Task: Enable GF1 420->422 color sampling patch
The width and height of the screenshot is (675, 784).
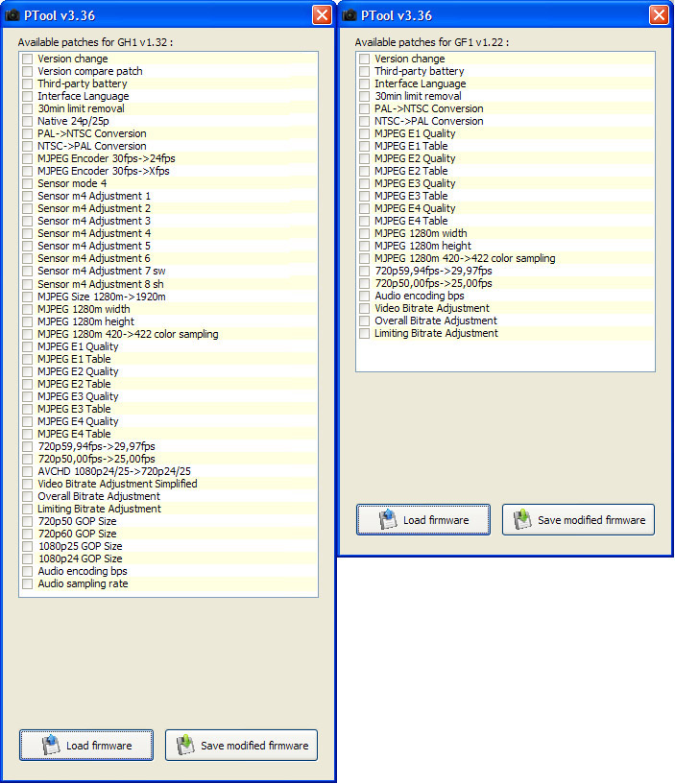Action: pyautogui.click(x=365, y=259)
